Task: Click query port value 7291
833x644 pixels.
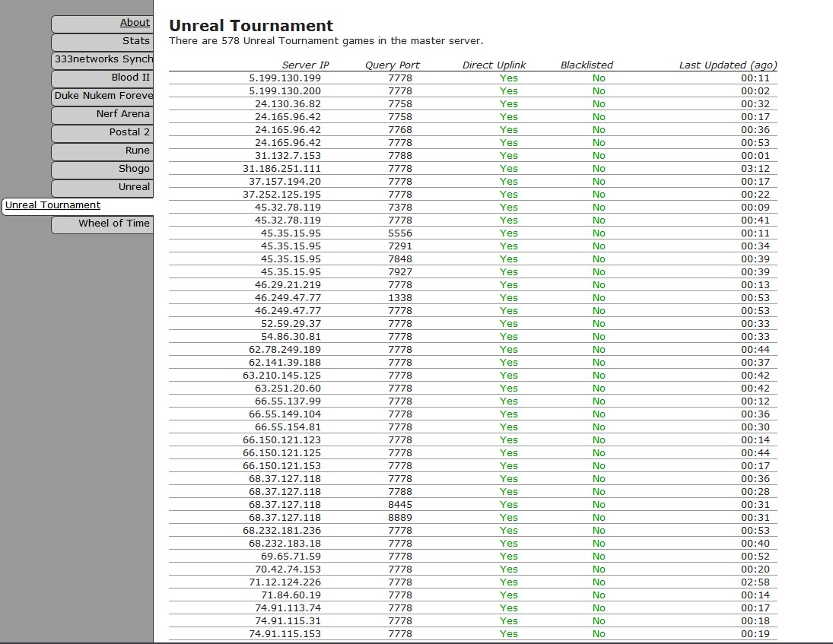Action: click(400, 246)
